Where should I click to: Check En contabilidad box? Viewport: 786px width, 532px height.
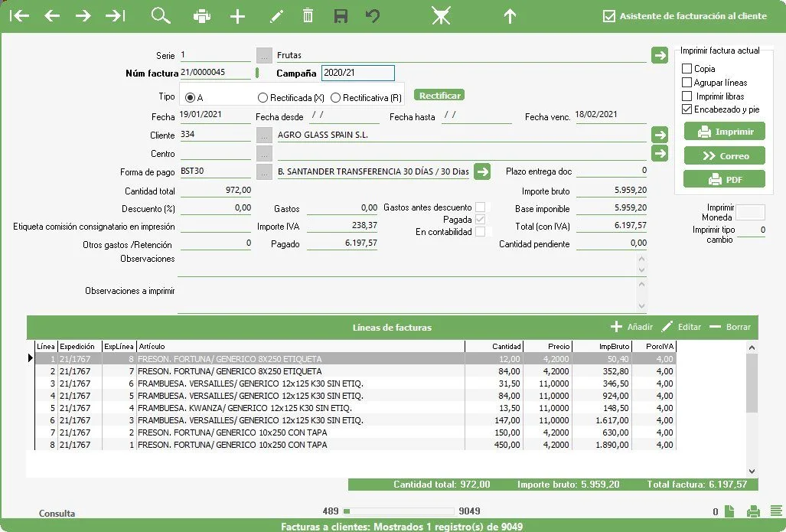tap(480, 232)
